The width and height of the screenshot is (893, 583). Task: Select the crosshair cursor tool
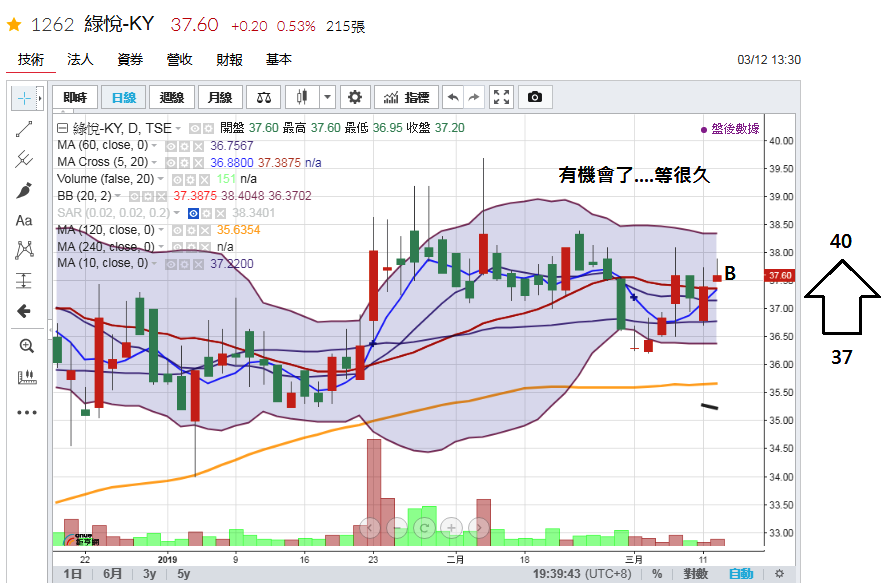24,98
